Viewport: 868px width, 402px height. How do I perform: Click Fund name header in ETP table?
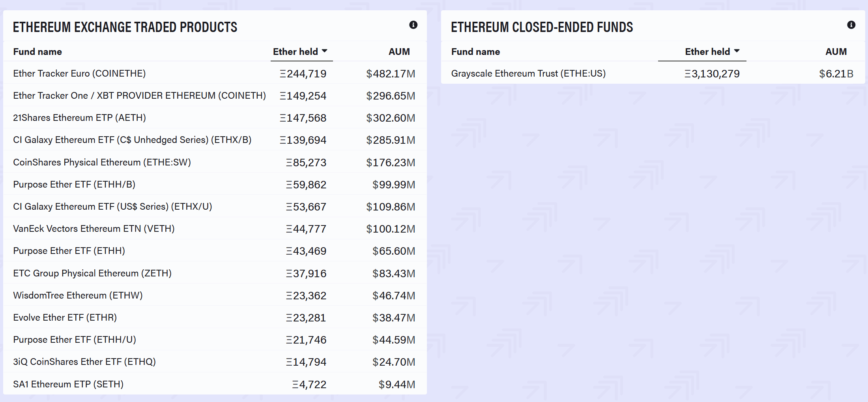coord(37,52)
